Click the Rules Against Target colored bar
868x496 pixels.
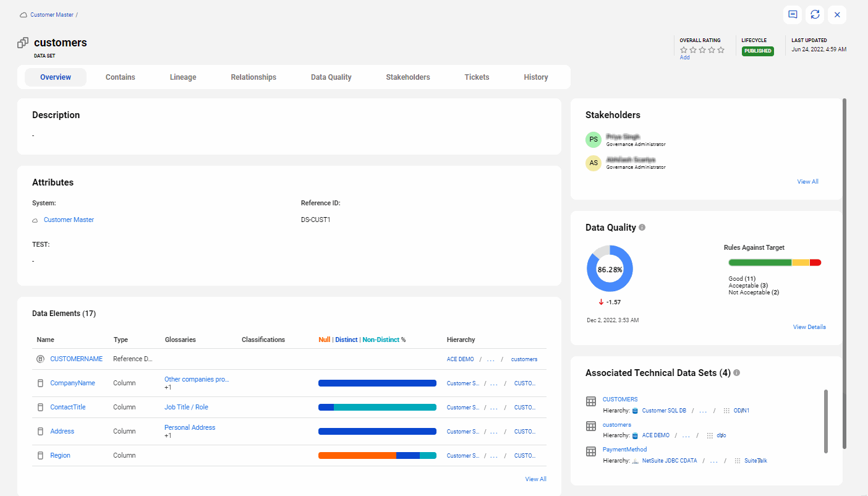(775, 263)
